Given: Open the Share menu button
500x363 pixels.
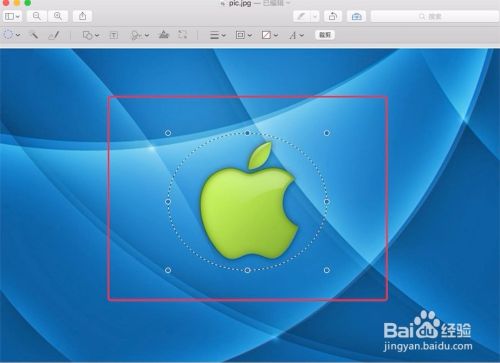Looking at the screenshot, I should 83,16.
